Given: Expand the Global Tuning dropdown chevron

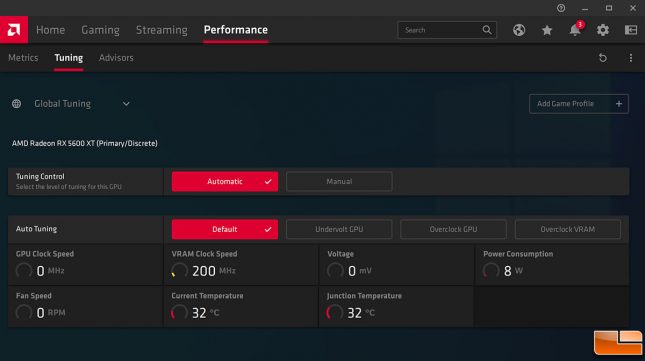Looking at the screenshot, I should click(126, 104).
